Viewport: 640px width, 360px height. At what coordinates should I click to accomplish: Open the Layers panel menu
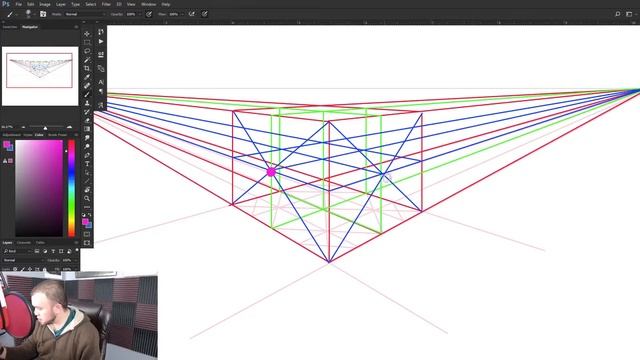(76, 242)
